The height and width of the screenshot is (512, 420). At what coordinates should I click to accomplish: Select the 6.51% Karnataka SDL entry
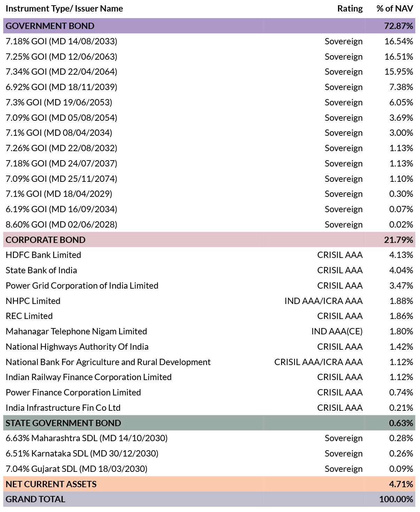click(209, 453)
